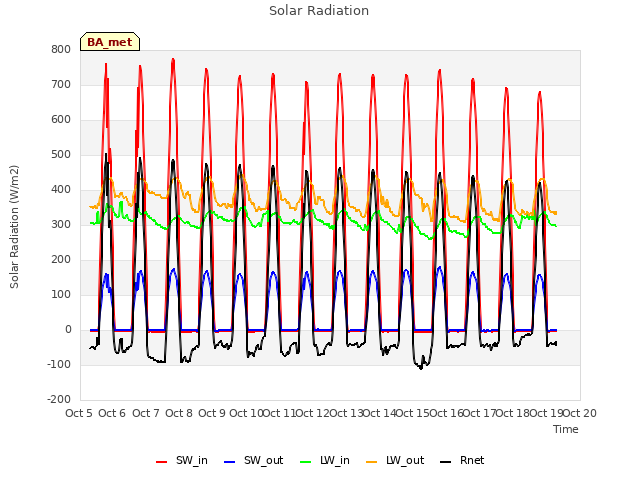This screenshot has width=640, height=480.
Task: Click the 200 y-axis tick label
Action: 61,260
